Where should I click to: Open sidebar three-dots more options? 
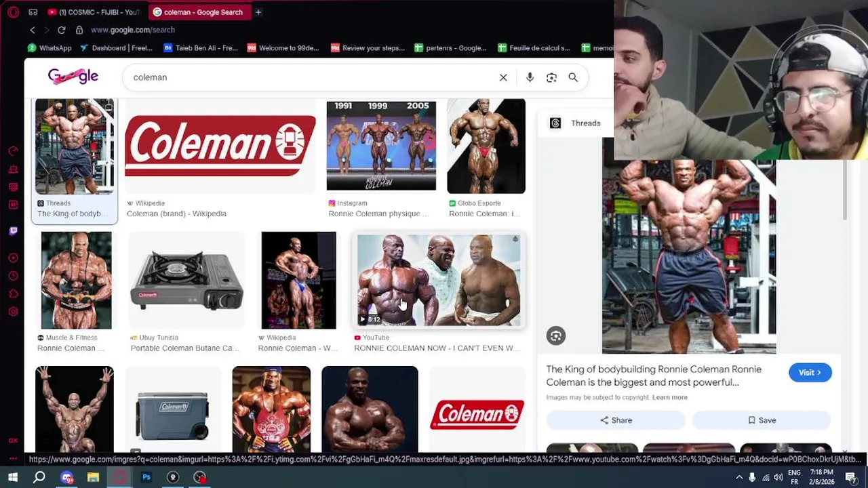click(x=13, y=459)
